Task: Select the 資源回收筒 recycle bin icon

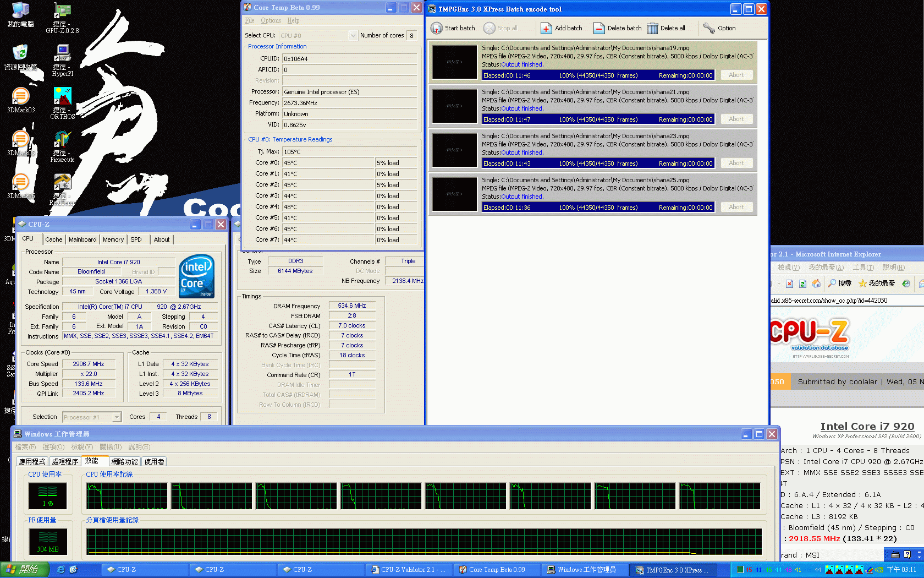Action: (x=20, y=57)
